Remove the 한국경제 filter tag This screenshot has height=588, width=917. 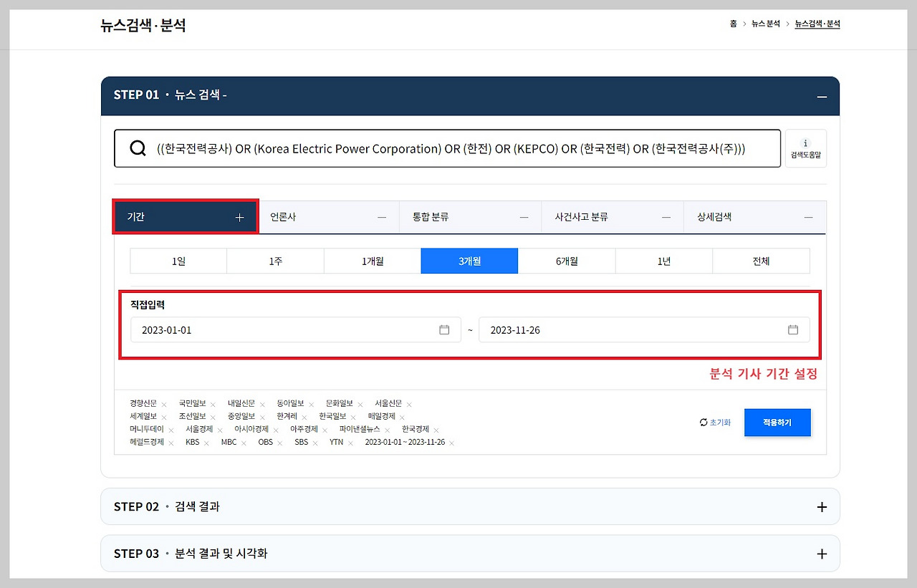coord(436,430)
